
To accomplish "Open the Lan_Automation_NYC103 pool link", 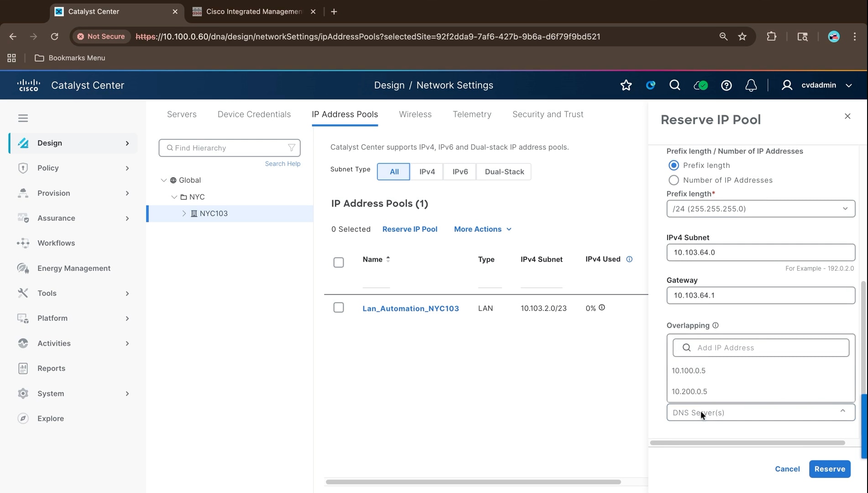I will (411, 309).
